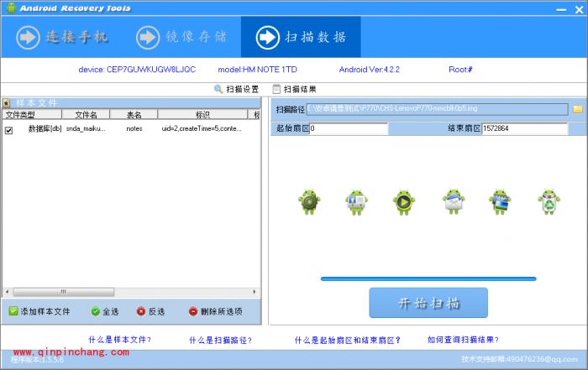Click the Android recycle bin icon
The width and height of the screenshot is (588, 370).
549,201
